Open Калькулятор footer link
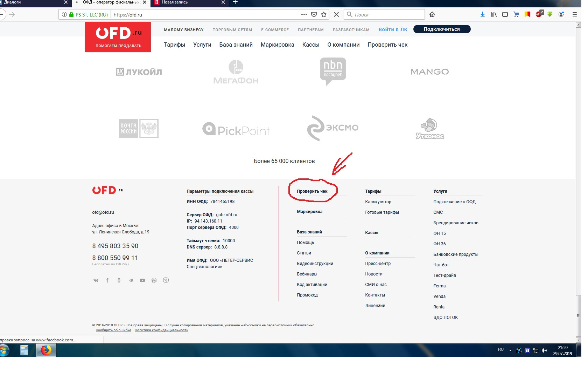Screen dimensions: 588x368 click(378, 202)
